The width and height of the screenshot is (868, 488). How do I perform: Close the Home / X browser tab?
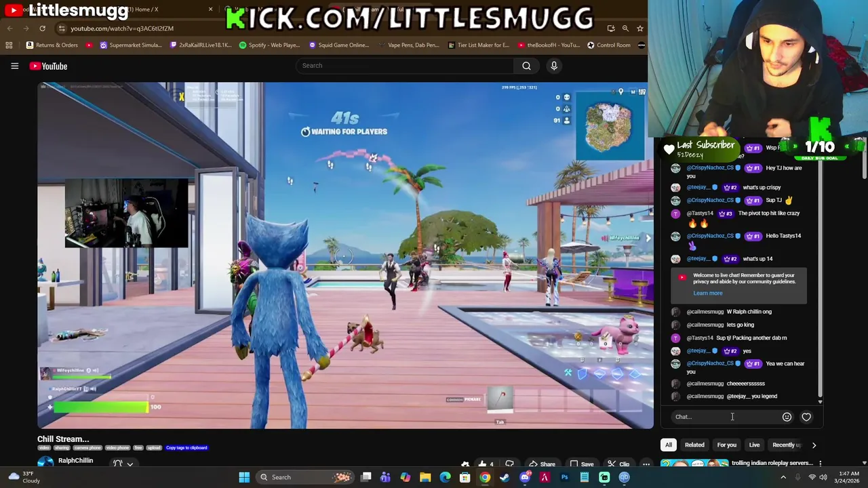210,9
